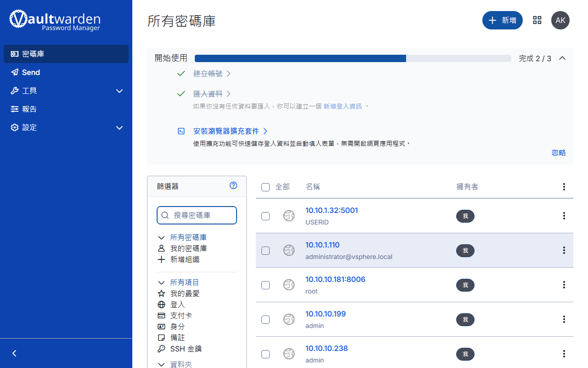Screen dimensions: 588x368
Task: Click 忽略 to dismiss getting started
Action: click(559, 153)
